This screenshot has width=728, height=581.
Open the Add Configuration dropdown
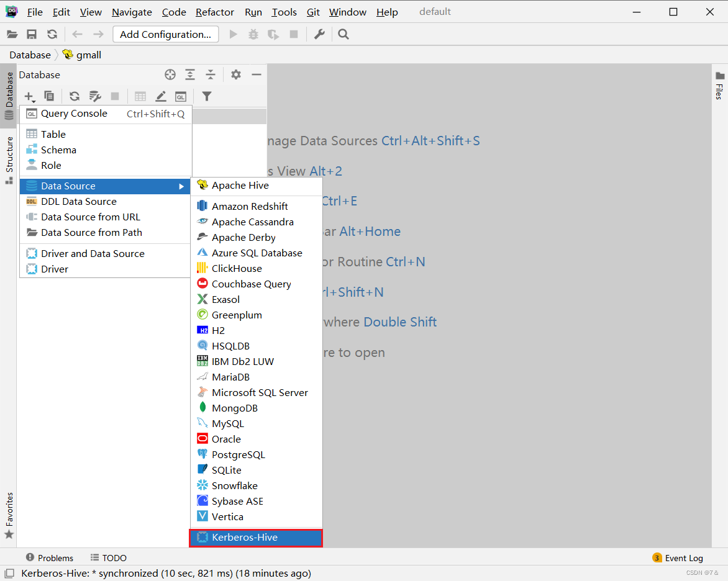point(166,34)
